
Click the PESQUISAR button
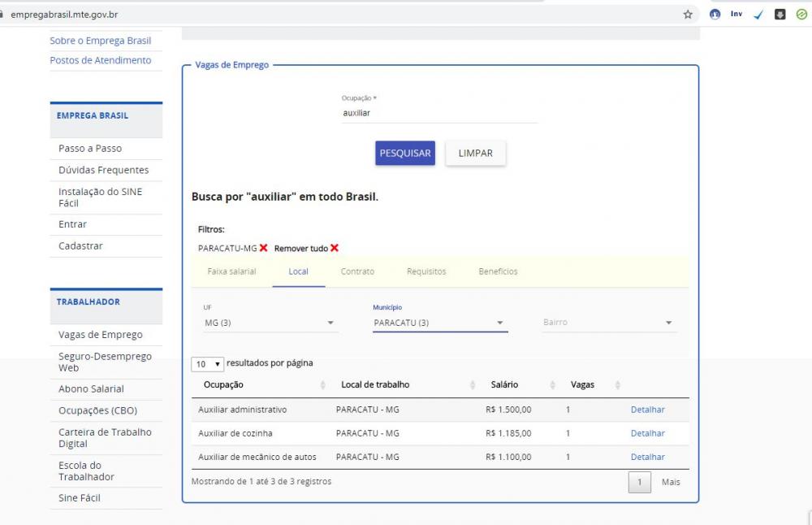(x=405, y=154)
